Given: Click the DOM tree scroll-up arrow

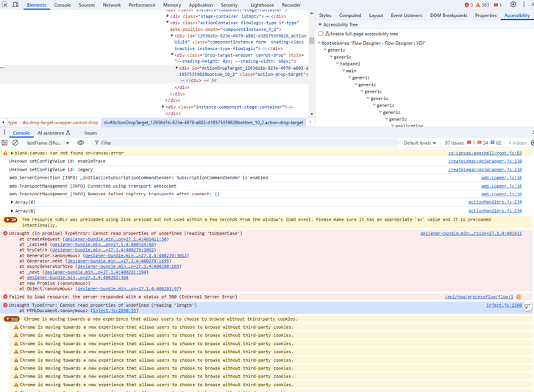Looking at the screenshot, I should [x=312, y=13].
